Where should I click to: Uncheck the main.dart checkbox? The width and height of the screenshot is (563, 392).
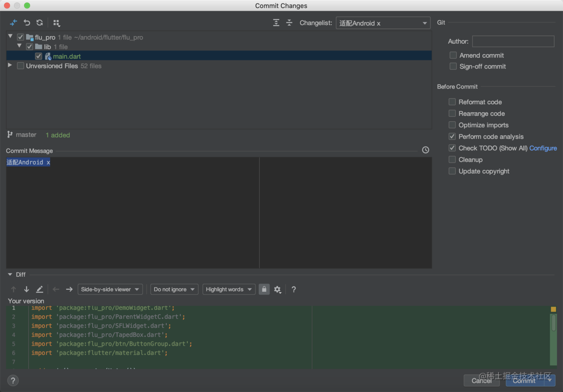tap(39, 56)
